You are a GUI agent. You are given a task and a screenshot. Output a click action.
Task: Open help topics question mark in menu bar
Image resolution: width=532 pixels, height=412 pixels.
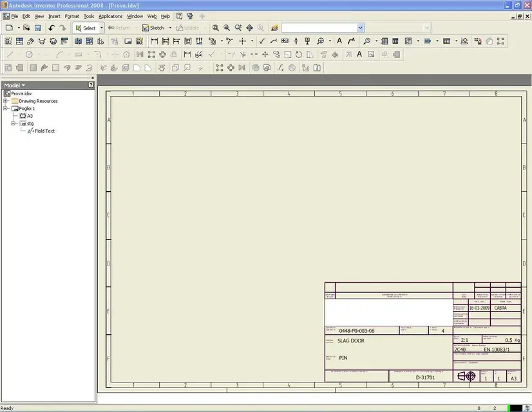[180, 16]
